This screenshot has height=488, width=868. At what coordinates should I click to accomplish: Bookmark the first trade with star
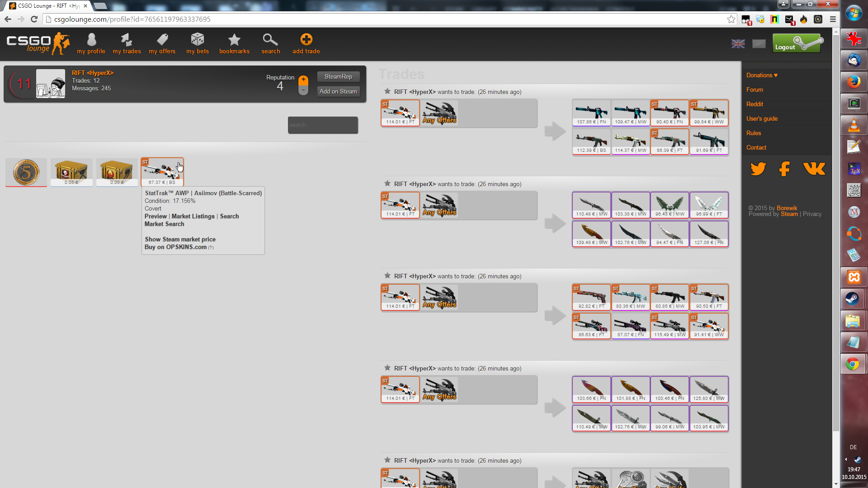click(387, 91)
